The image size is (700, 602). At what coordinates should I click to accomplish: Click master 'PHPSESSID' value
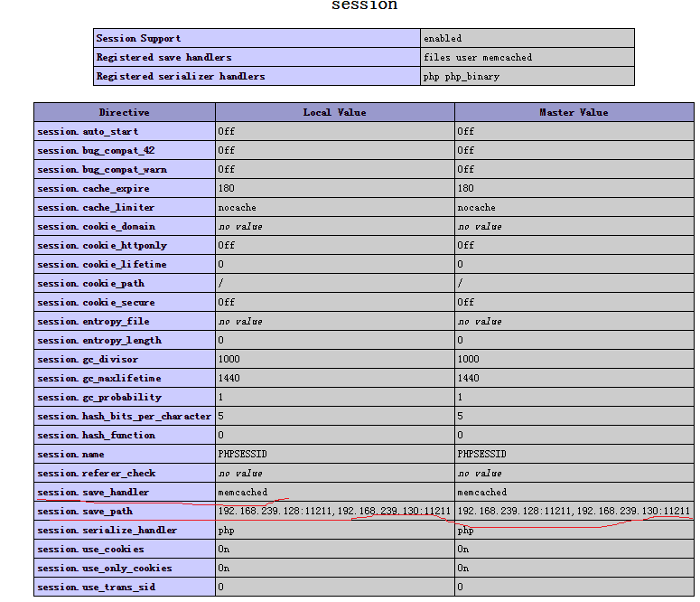(481, 455)
